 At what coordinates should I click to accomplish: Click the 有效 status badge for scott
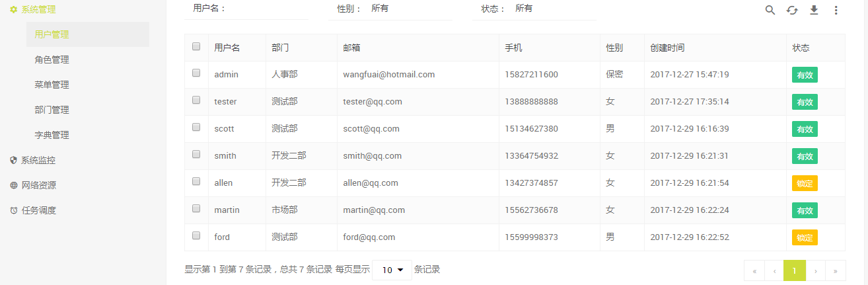click(x=805, y=129)
